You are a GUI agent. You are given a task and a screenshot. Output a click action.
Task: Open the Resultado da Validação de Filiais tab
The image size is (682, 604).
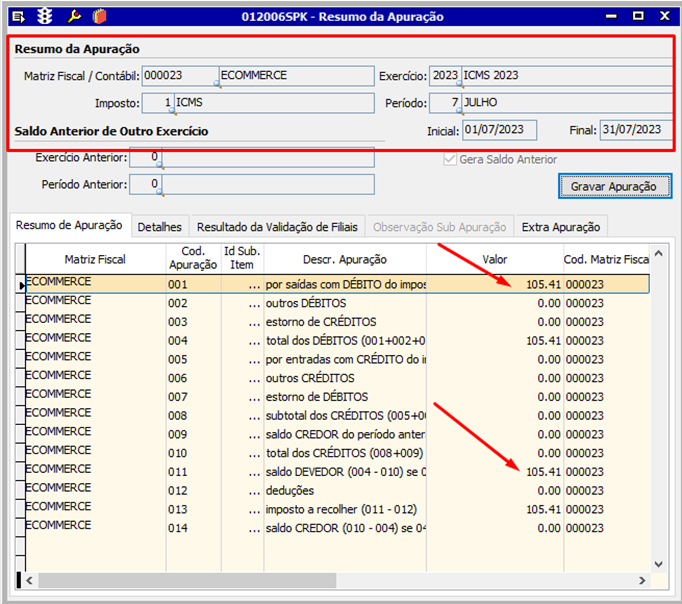point(276,227)
